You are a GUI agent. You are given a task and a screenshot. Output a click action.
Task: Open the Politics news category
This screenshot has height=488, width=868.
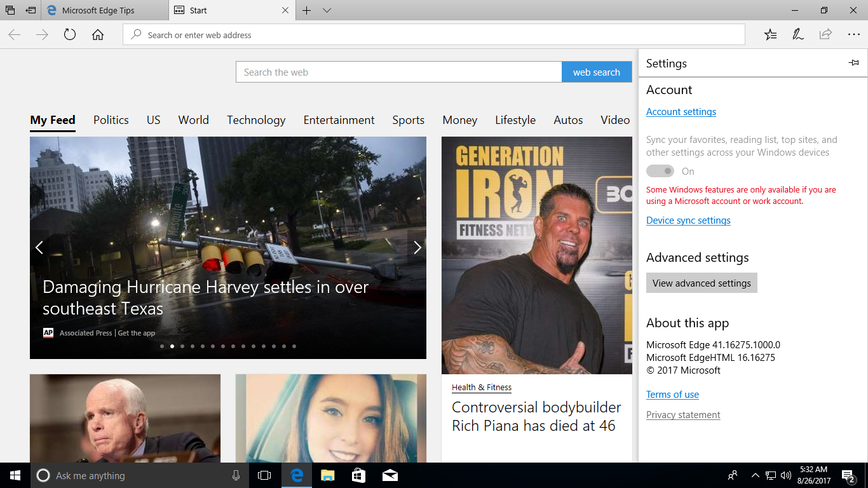coord(111,120)
